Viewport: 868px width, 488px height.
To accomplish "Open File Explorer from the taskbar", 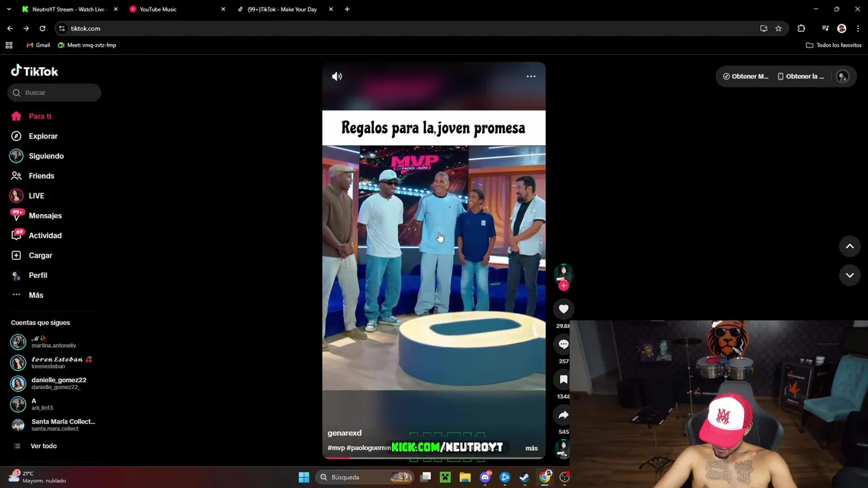I will click(465, 477).
